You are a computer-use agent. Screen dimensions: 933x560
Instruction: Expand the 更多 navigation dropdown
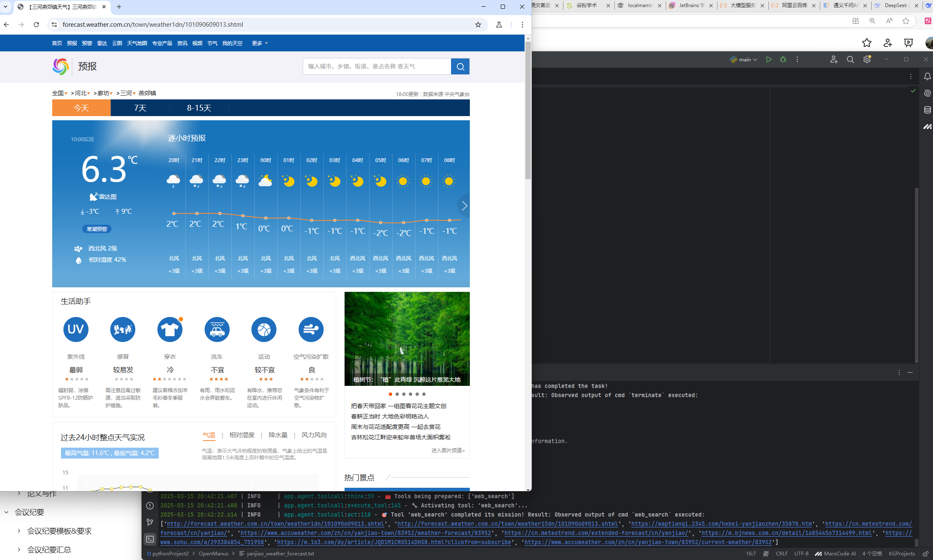260,43
